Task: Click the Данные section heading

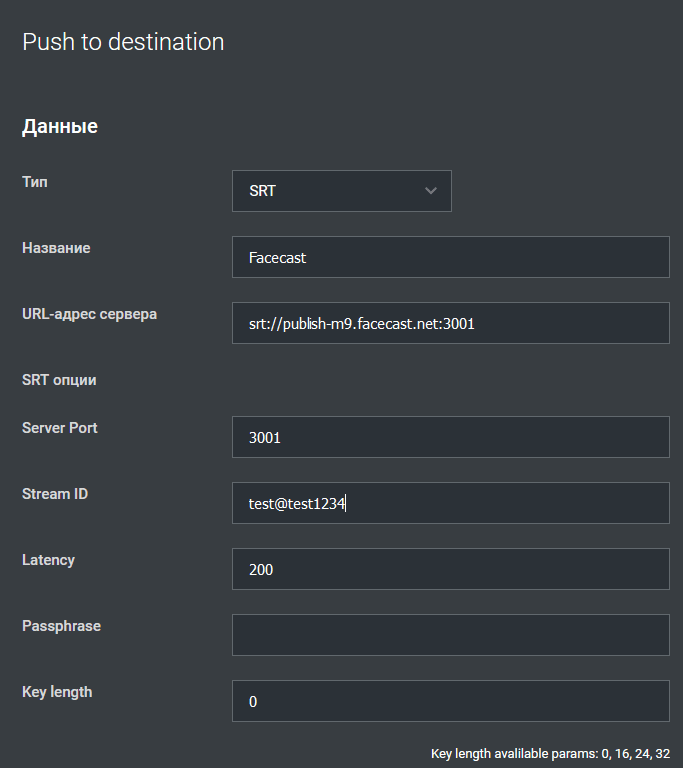Action: (x=60, y=126)
